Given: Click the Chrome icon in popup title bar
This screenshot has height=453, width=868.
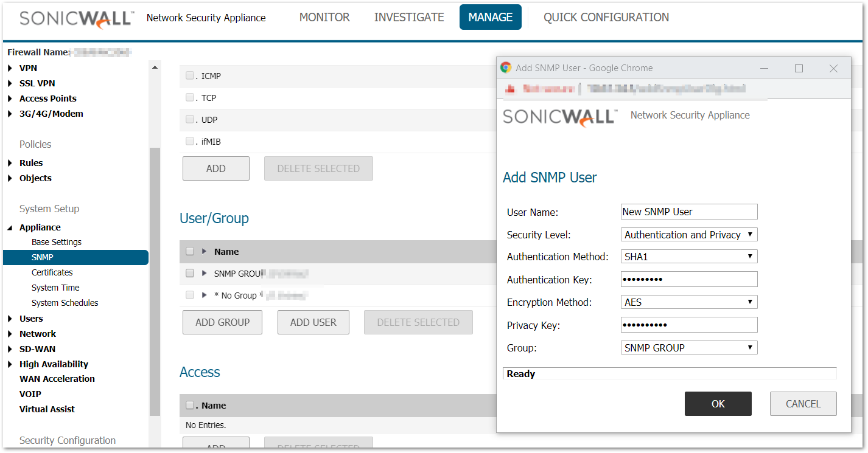Looking at the screenshot, I should pos(506,68).
